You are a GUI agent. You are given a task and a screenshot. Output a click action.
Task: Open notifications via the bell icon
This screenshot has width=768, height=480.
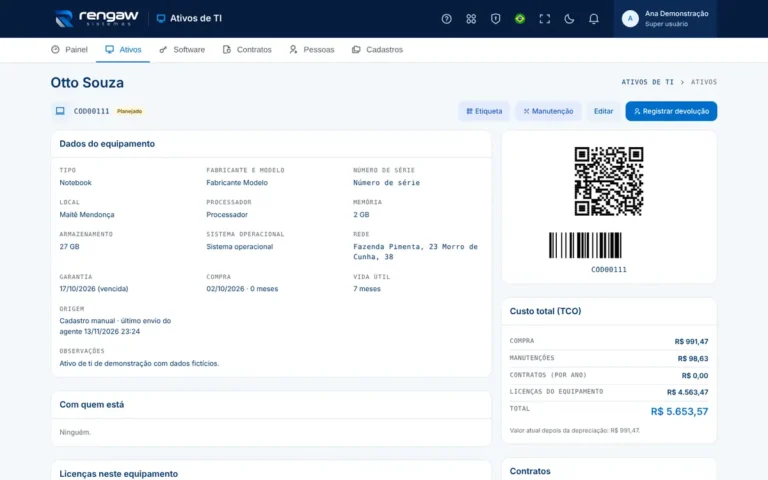593,19
